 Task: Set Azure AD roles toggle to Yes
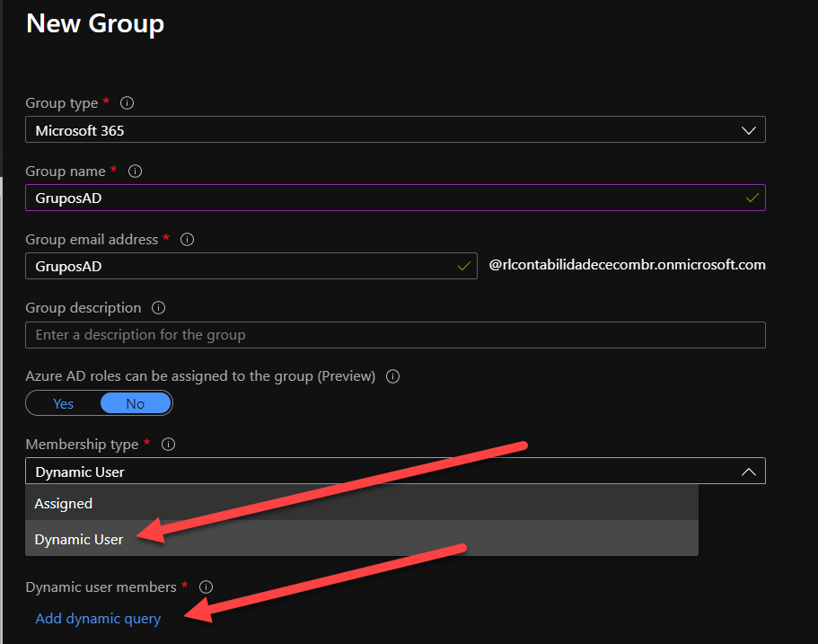[63, 403]
